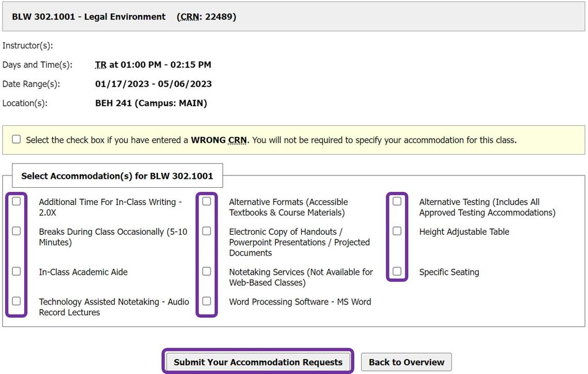The image size is (588, 374).
Task: Click the Date Range(s) value text
Action: pyautogui.click(x=153, y=84)
